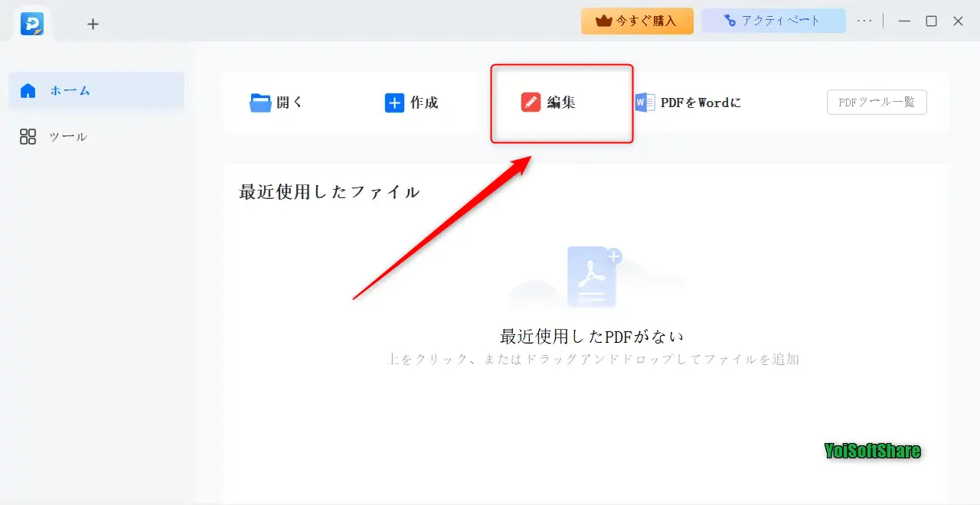Click the 最近使用したファイル heading text
This screenshot has width=980, height=505.
329,192
